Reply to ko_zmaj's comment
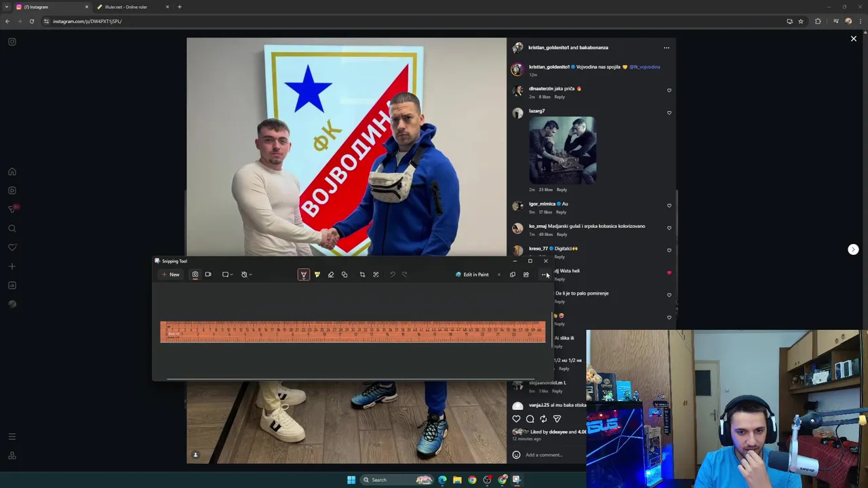The image size is (868, 488). pos(562,235)
